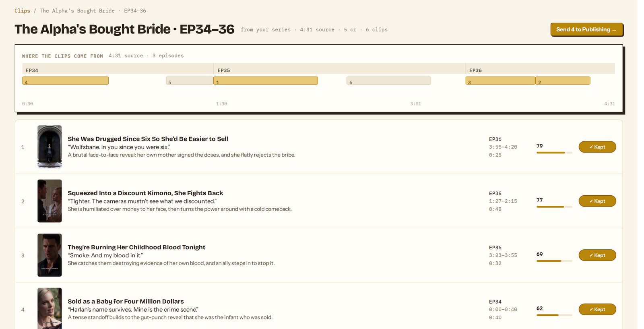Click the quote 'Wolfsbane. In you since you were six.'
Image resolution: width=644 pixels, height=329 pixels.
click(119, 147)
